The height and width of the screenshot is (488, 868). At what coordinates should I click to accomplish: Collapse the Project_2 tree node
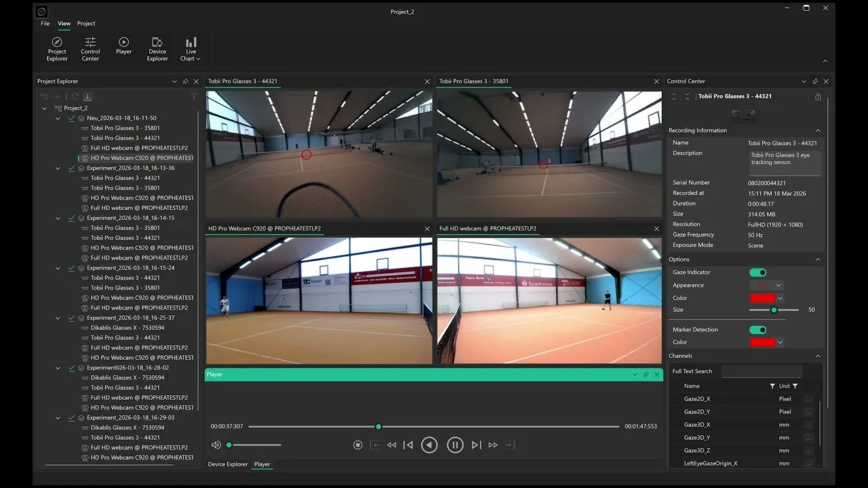pos(45,108)
